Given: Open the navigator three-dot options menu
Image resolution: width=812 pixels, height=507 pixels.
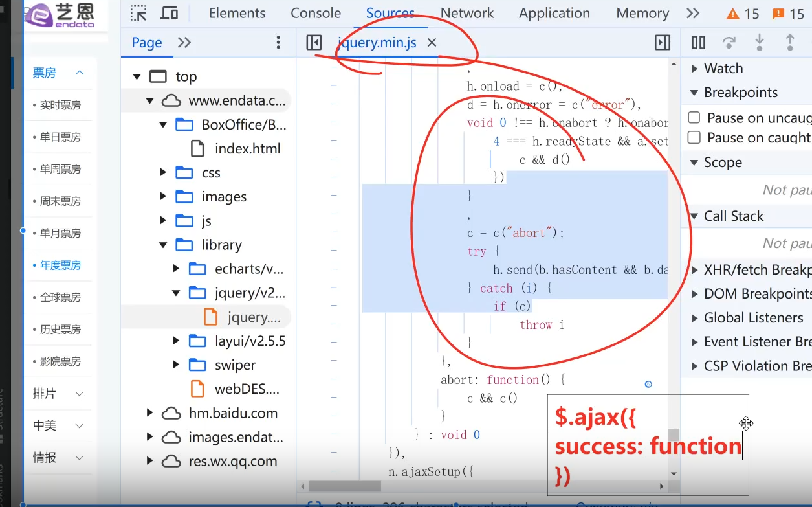Looking at the screenshot, I should pos(278,43).
